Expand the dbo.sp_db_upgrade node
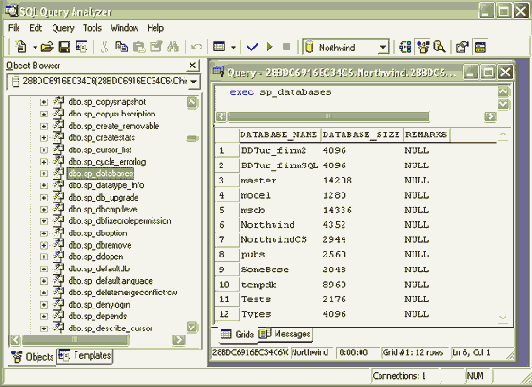 coord(44,197)
